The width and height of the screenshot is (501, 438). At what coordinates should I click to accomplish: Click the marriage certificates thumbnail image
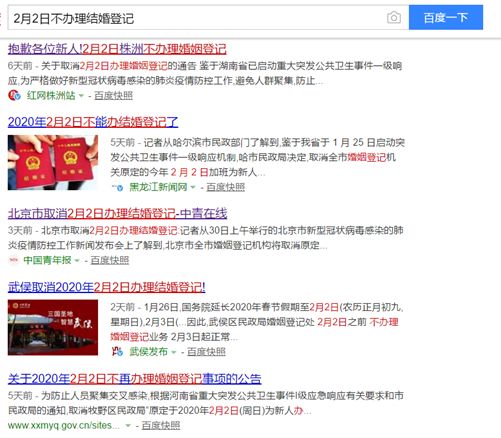coord(53,163)
